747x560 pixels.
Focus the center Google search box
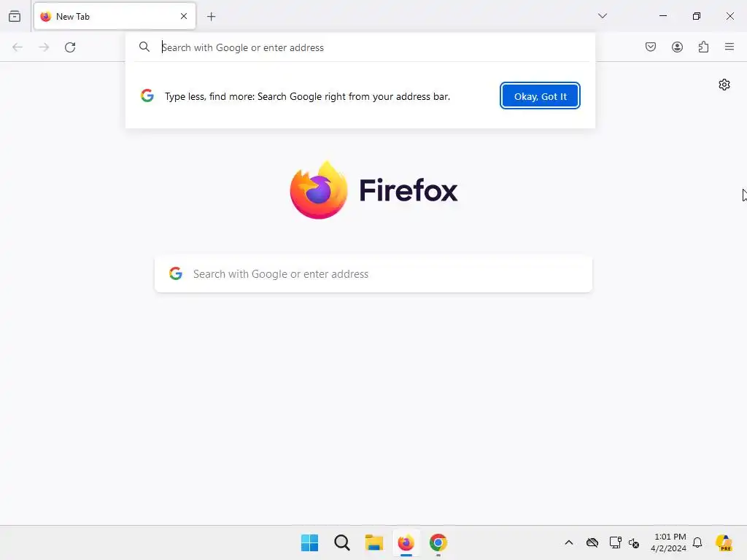coord(373,274)
